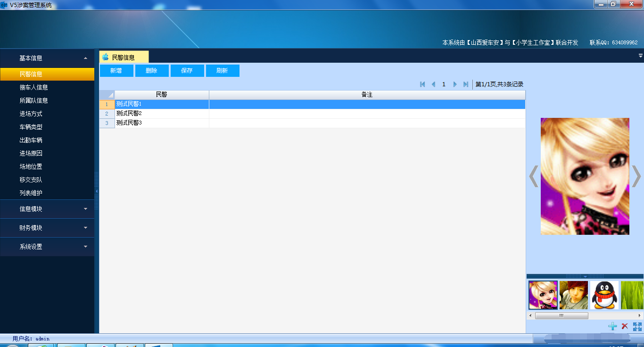The image size is (644, 347).
Task: Select the 测试民警1 cell
Action: point(162,104)
